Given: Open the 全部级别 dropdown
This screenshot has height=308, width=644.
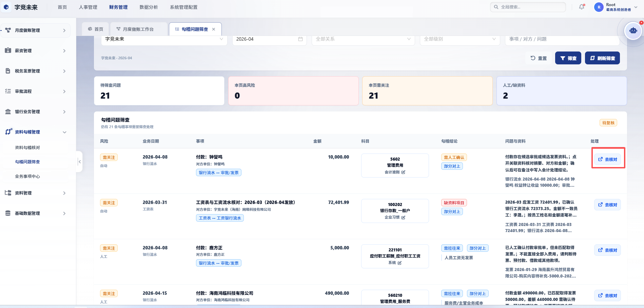Looking at the screenshot, I should pyautogui.click(x=460, y=39).
